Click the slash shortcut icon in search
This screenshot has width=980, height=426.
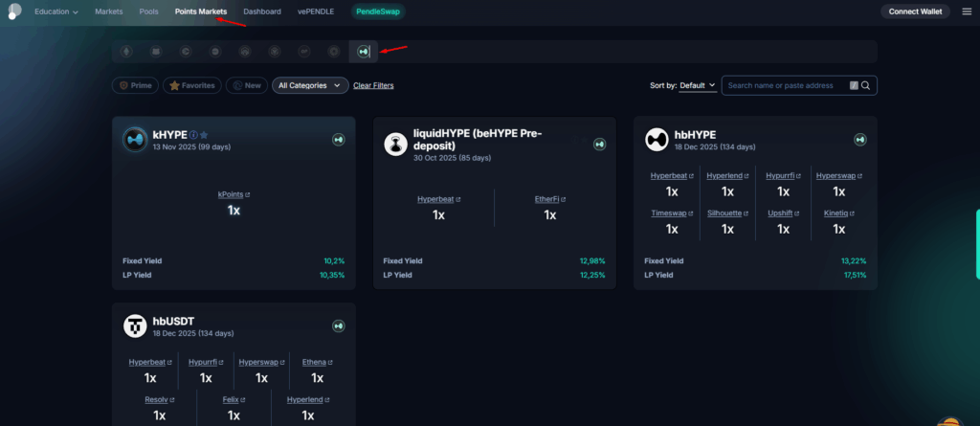click(854, 86)
